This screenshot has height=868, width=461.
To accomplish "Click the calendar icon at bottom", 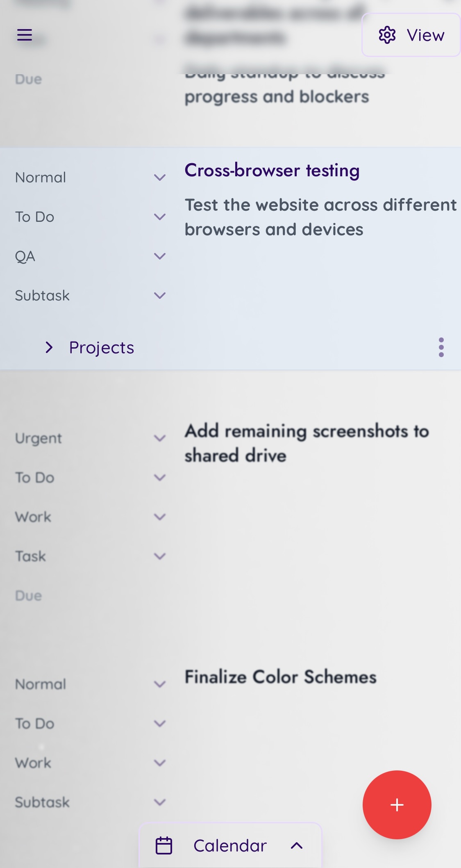I will tap(164, 845).
